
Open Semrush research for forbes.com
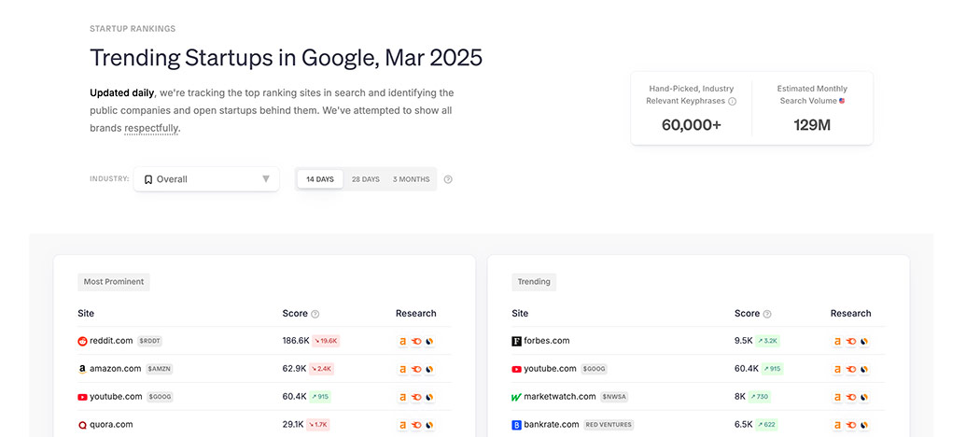pos(850,342)
